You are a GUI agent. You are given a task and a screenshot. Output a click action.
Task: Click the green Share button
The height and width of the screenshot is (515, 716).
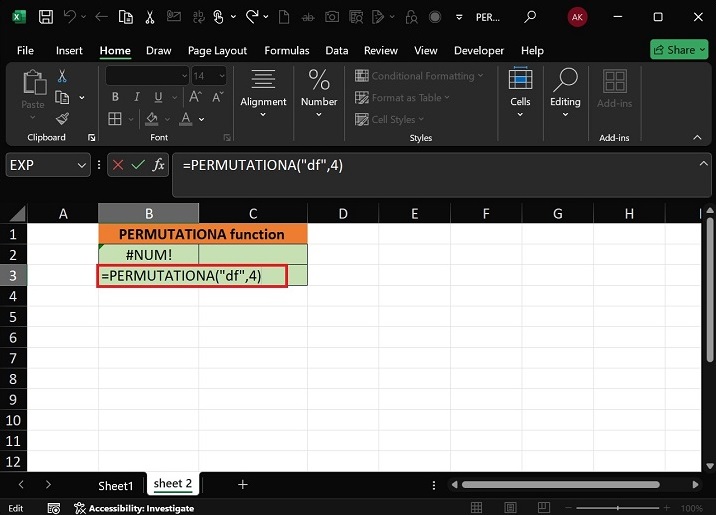[x=679, y=50]
